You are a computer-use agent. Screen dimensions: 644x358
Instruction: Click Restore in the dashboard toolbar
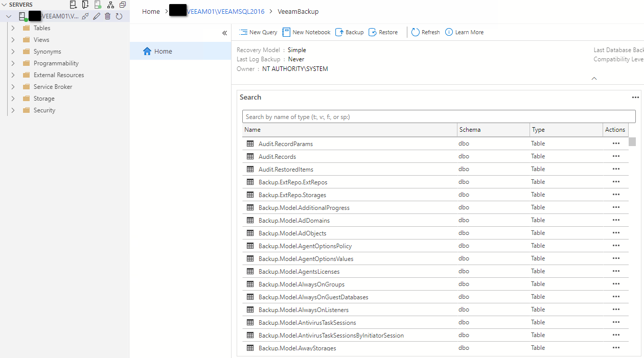pos(383,32)
